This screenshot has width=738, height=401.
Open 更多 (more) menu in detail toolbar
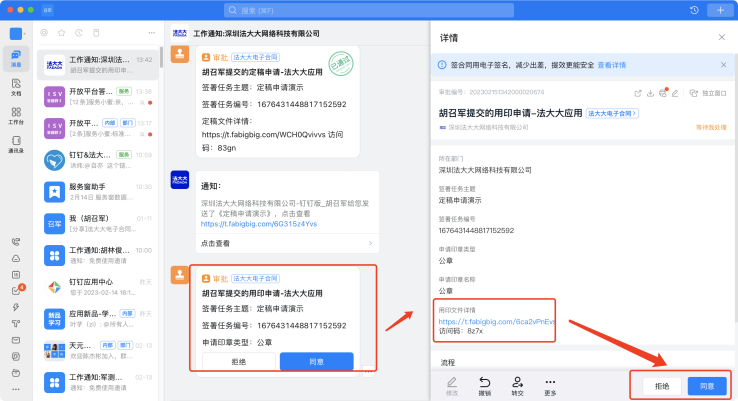(x=550, y=385)
